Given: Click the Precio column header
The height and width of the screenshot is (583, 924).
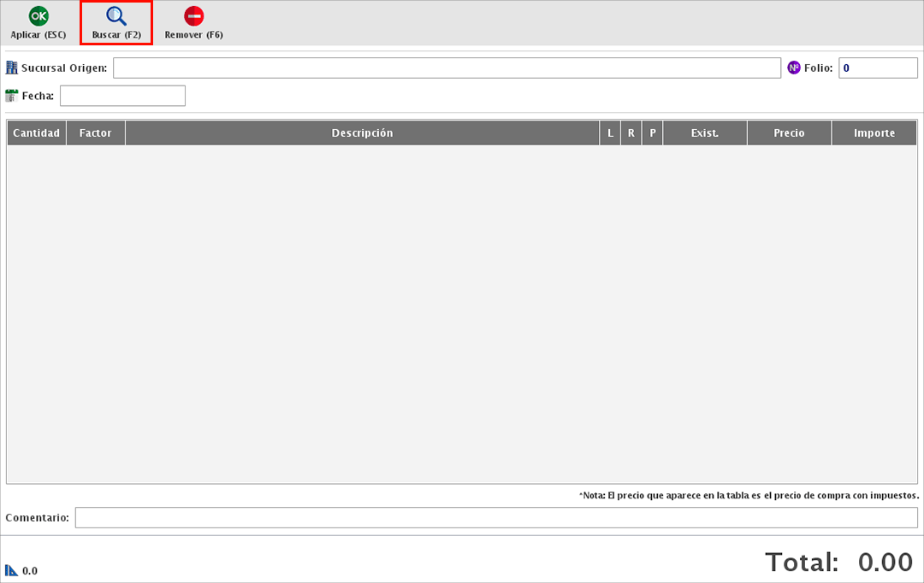Looking at the screenshot, I should click(x=789, y=133).
